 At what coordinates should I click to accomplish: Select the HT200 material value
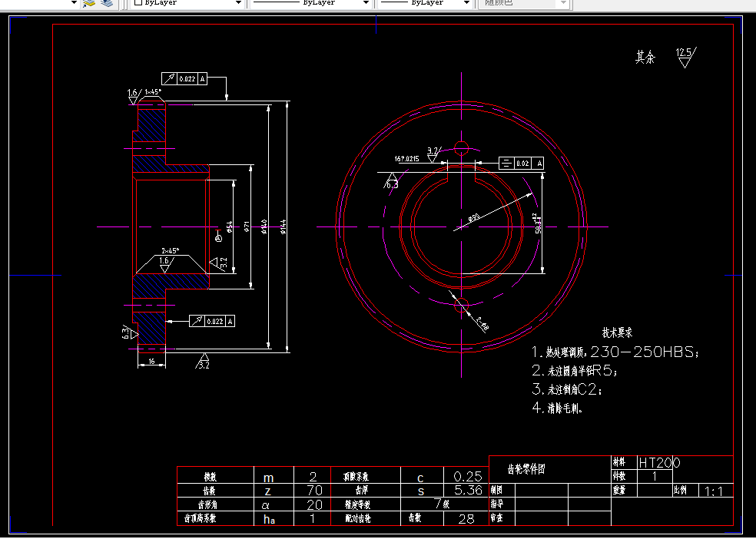pos(659,463)
